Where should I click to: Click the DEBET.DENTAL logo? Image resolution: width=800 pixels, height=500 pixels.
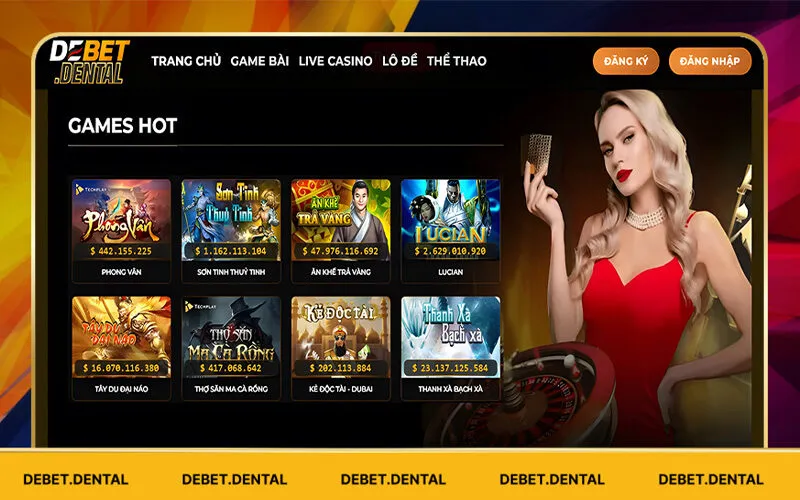90,62
